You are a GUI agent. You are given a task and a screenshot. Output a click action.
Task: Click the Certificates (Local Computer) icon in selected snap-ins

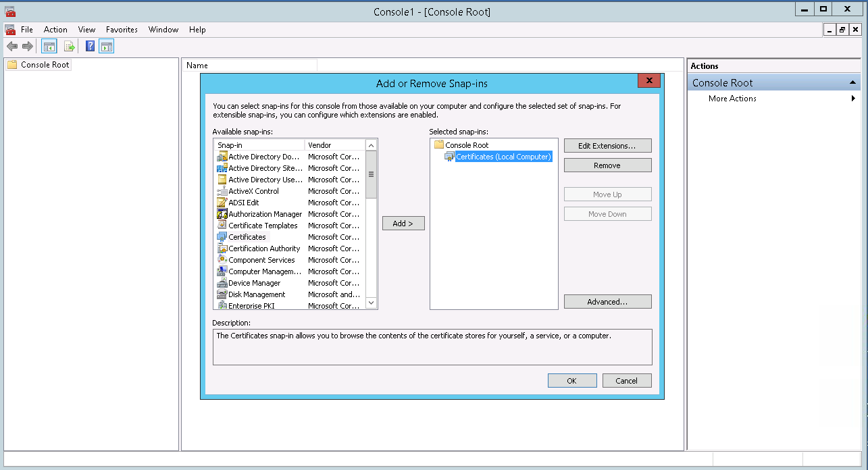tap(449, 157)
